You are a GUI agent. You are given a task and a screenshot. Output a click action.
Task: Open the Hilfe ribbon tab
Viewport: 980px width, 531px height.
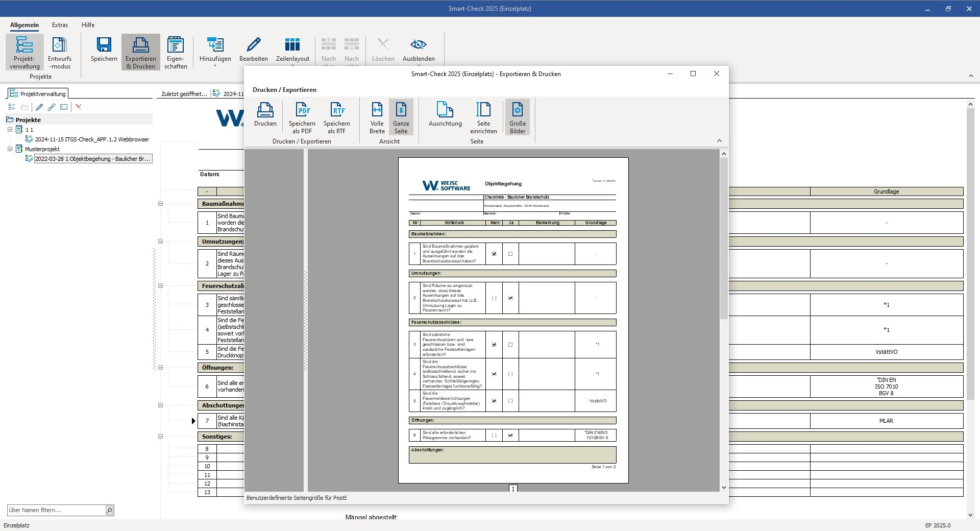point(88,25)
